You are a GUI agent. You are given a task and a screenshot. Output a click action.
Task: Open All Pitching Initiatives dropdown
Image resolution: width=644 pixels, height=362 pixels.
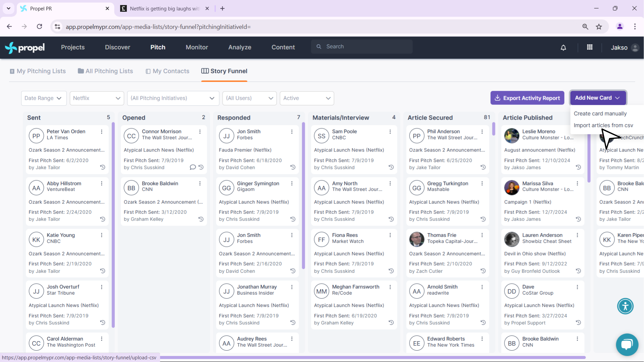[173, 98]
